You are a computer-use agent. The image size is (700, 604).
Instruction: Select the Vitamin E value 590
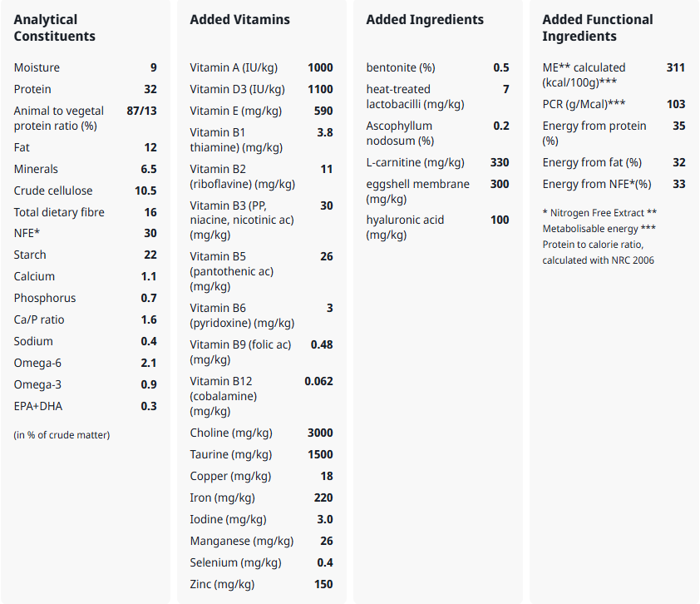click(x=323, y=111)
